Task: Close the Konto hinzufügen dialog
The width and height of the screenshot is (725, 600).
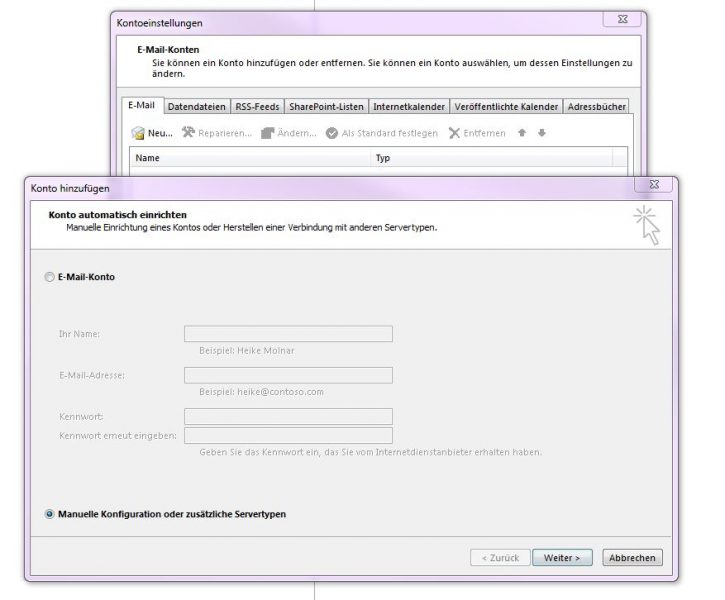Action: pyautogui.click(x=653, y=185)
